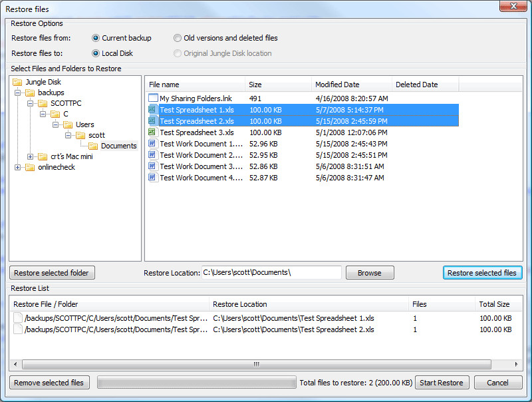Click the Remove selected files button
This screenshot has width=532, height=402.
pyautogui.click(x=49, y=383)
